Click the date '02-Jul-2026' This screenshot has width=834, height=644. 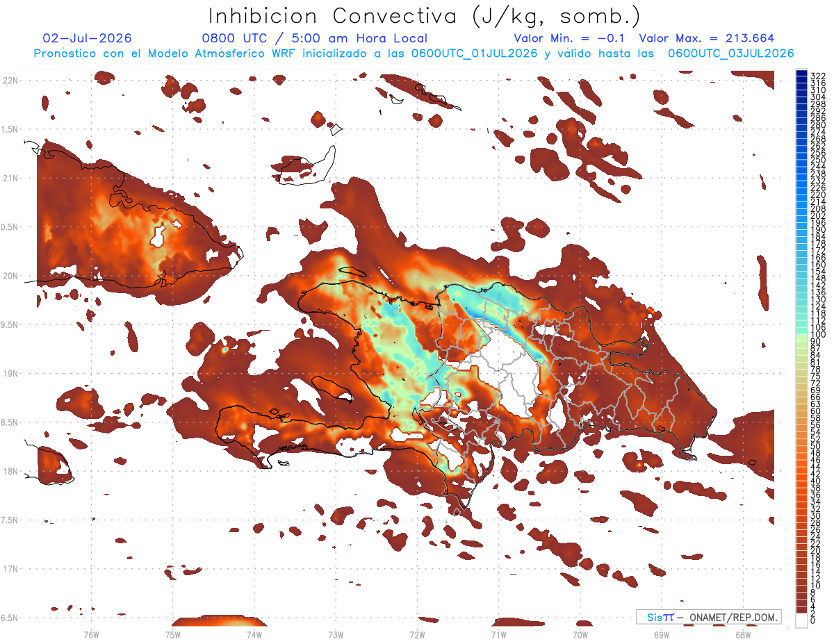coord(87,38)
